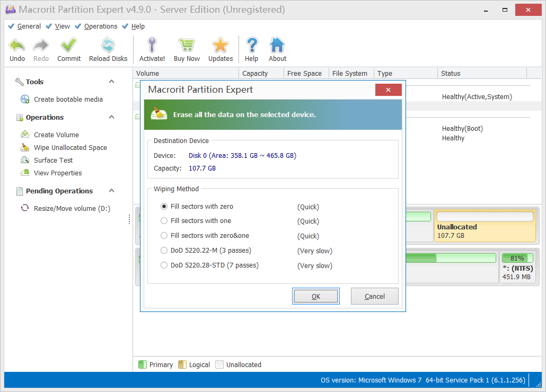Click the Pending Operations document icon
Image resolution: width=546 pixels, height=392 pixels.
point(20,191)
